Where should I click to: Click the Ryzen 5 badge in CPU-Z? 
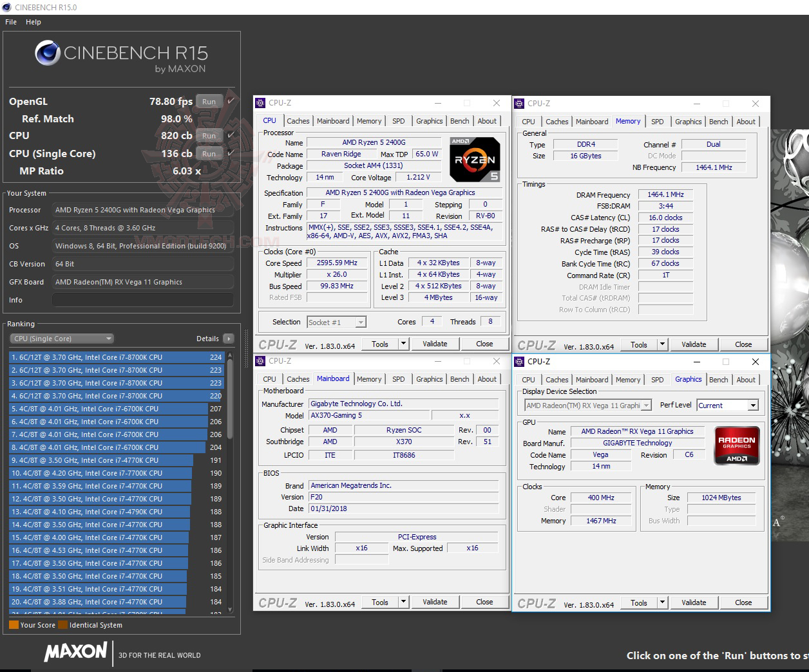click(475, 159)
